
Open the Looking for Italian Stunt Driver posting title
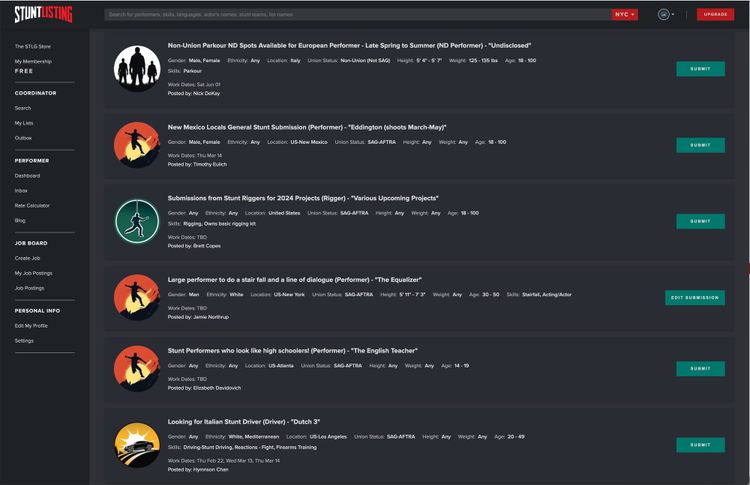243,422
